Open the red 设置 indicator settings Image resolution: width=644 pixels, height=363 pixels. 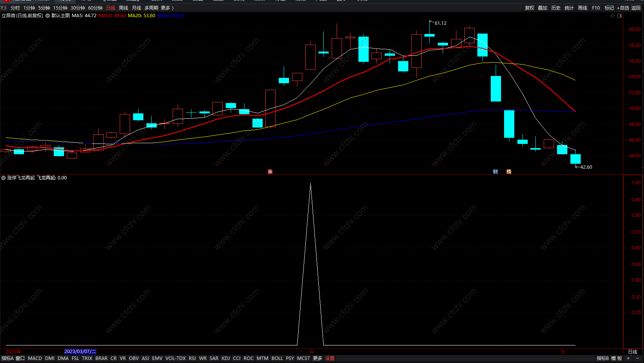330,358
